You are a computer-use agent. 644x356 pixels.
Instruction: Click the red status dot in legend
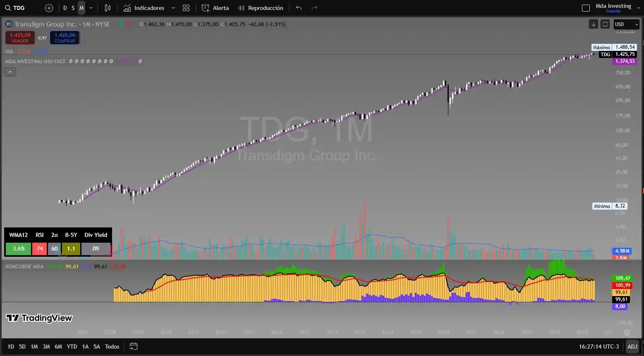click(x=129, y=24)
